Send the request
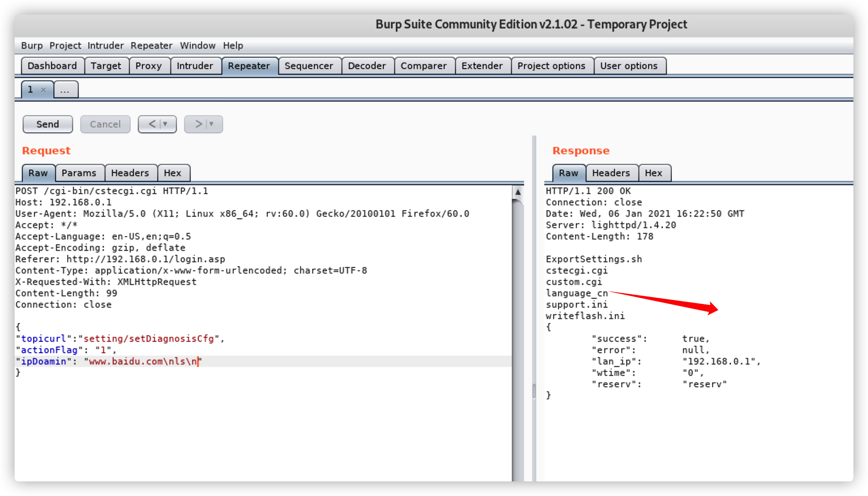 click(x=48, y=124)
